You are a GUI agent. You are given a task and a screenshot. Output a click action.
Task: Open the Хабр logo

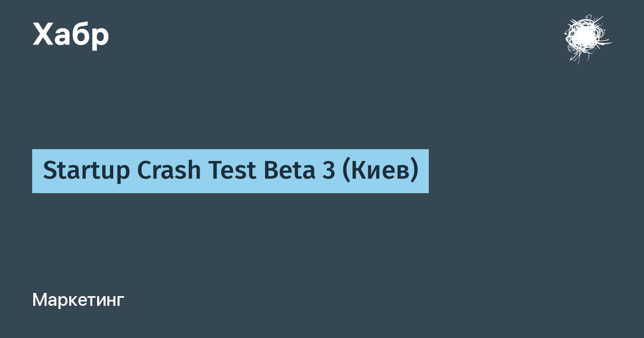(71, 35)
